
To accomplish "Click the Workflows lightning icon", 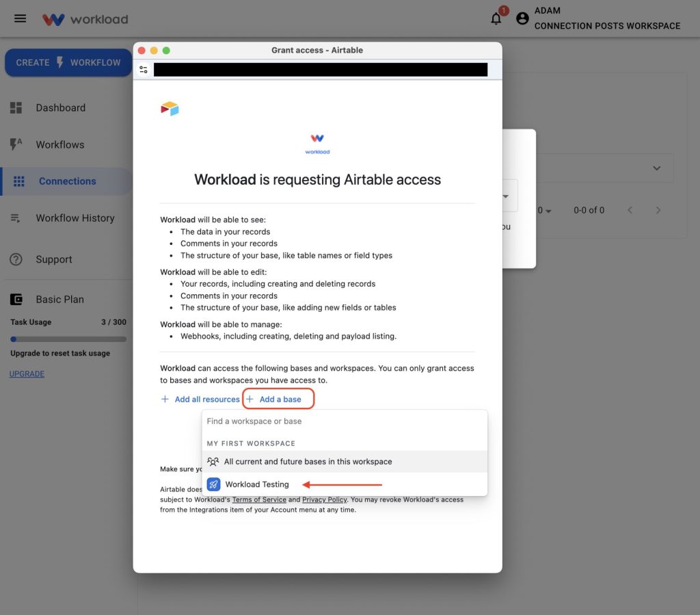I will [x=16, y=144].
